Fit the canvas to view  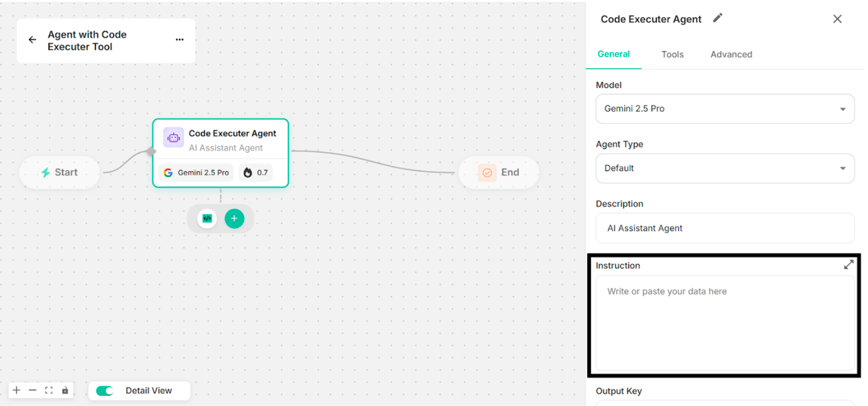tap(49, 391)
